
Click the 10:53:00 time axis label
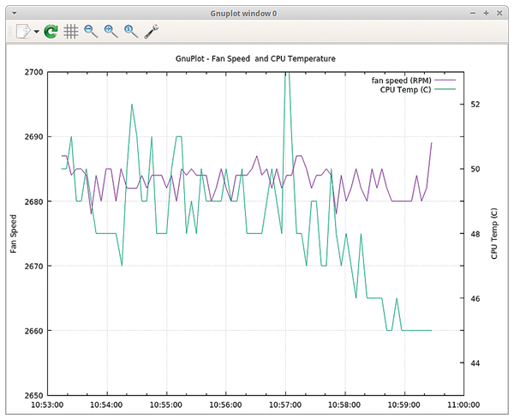click(47, 405)
